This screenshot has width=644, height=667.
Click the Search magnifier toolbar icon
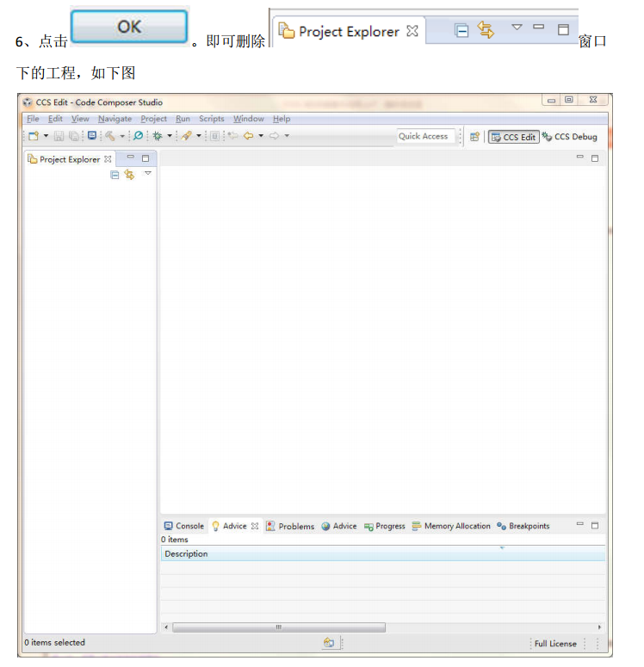[139, 136]
